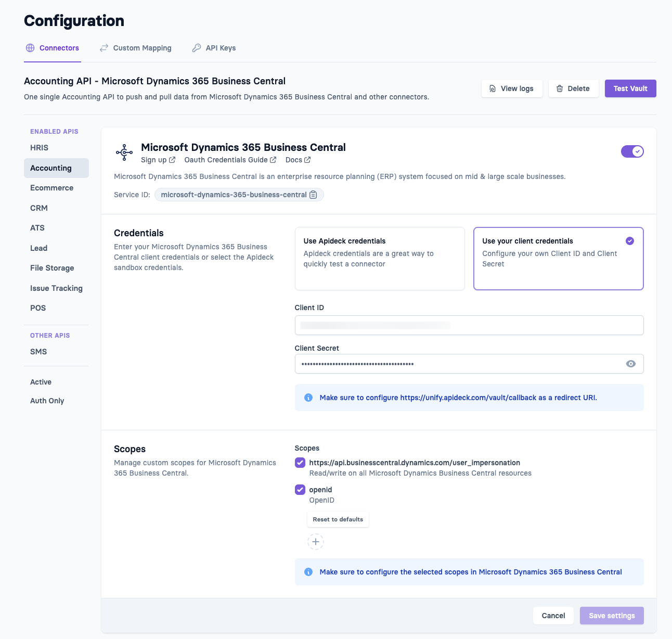Uncheck the openid scope checkbox
672x639 pixels.
(x=300, y=490)
